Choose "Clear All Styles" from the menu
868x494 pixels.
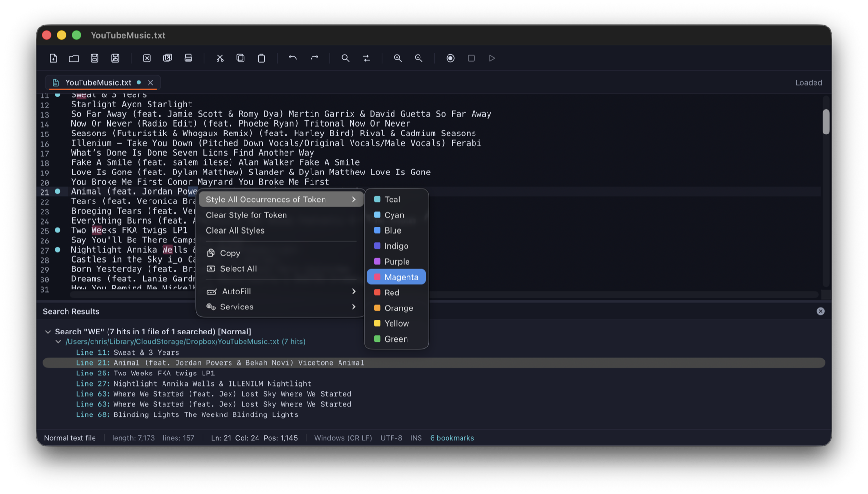[x=235, y=230]
